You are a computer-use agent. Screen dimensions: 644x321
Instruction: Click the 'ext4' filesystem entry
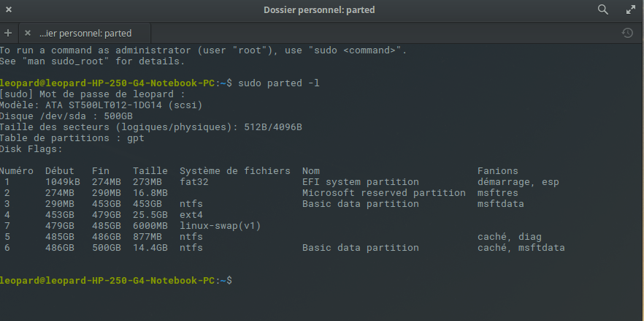(191, 215)
